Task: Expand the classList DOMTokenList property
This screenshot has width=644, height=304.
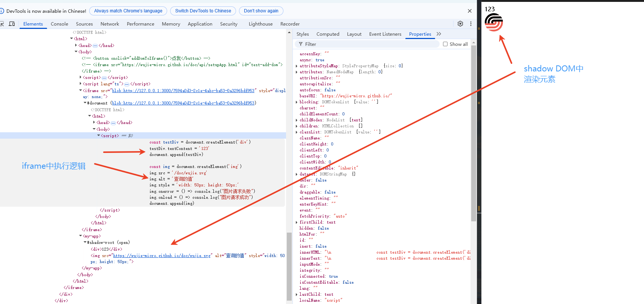Action: pyautogui.click(x=297, y=132)
